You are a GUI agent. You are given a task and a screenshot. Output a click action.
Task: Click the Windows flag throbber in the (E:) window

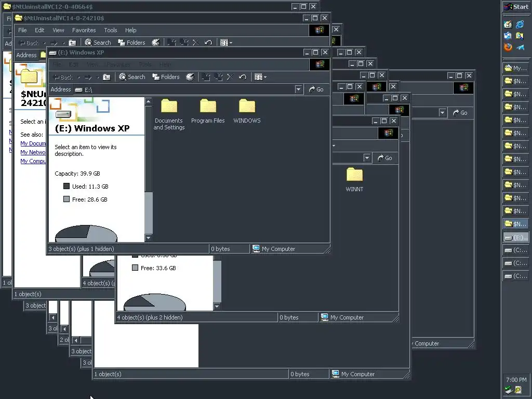320,64
